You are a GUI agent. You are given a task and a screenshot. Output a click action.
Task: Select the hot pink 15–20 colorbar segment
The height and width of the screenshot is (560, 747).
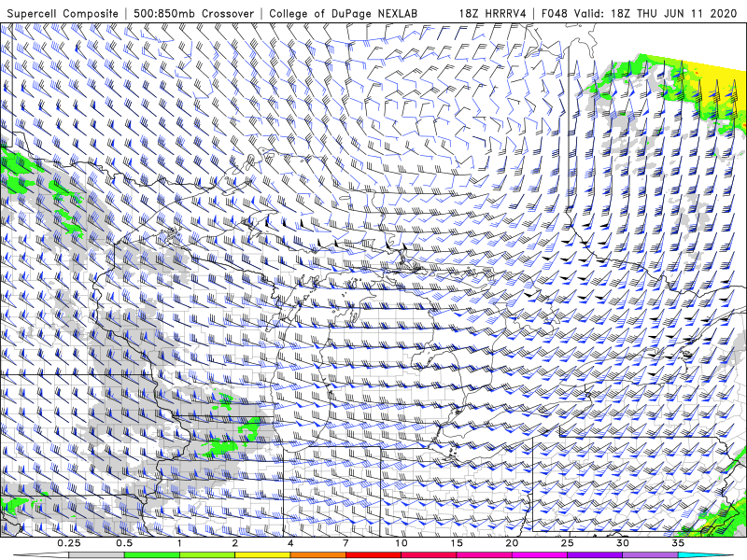[x=484, y=555]
